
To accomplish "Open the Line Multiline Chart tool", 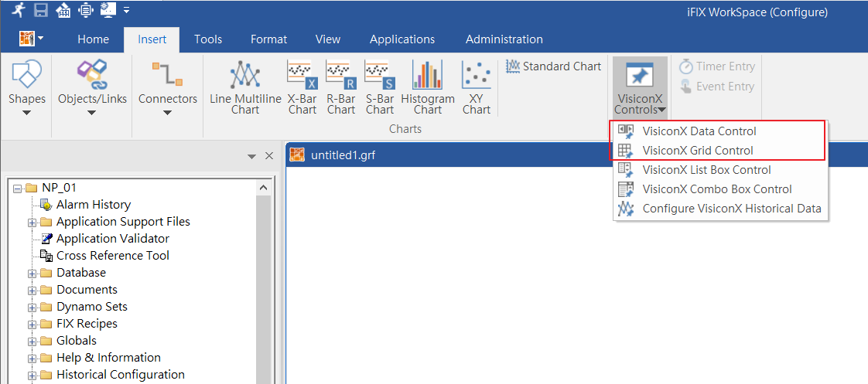I will tap(245, 88).
